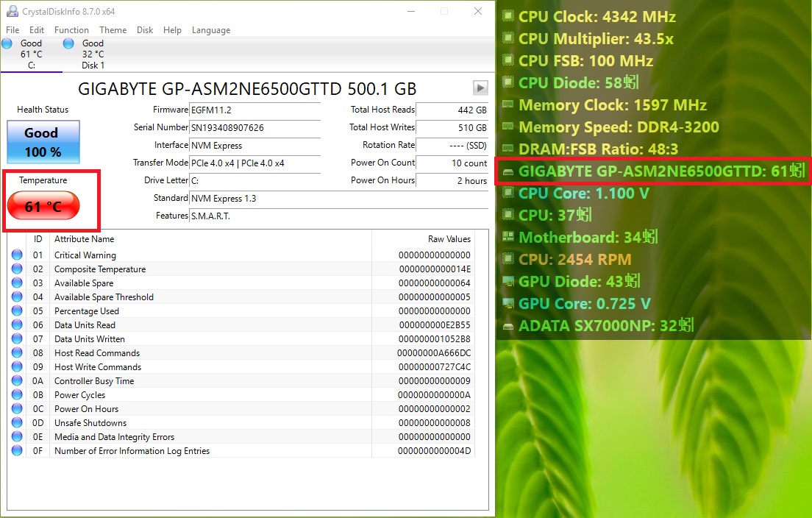Image resolution: width=812 pixels, height=518 pixels.
Task: Select the Composite Temperature attribute name
Action: [x=100, y=269]
